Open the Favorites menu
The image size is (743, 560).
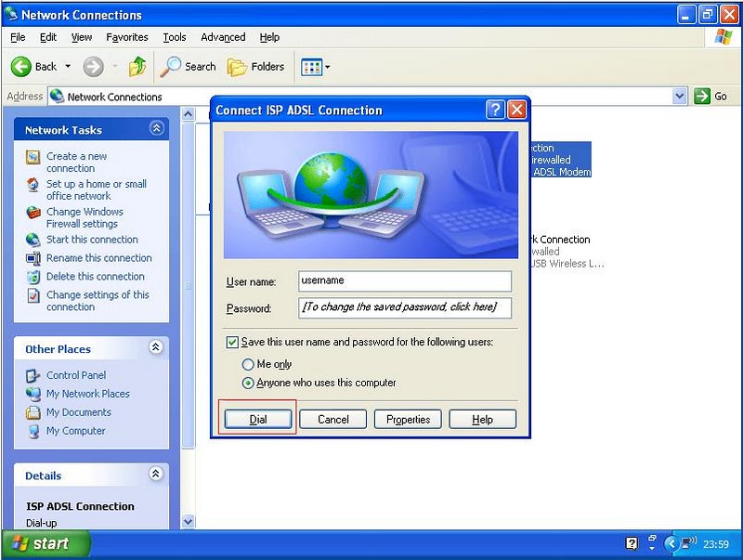click(x=127, y=37)
